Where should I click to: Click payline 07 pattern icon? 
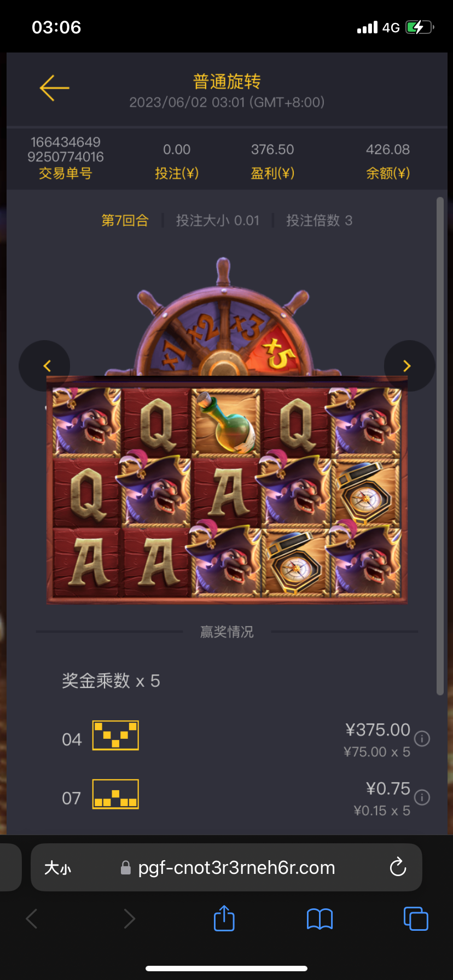[115, 794]
